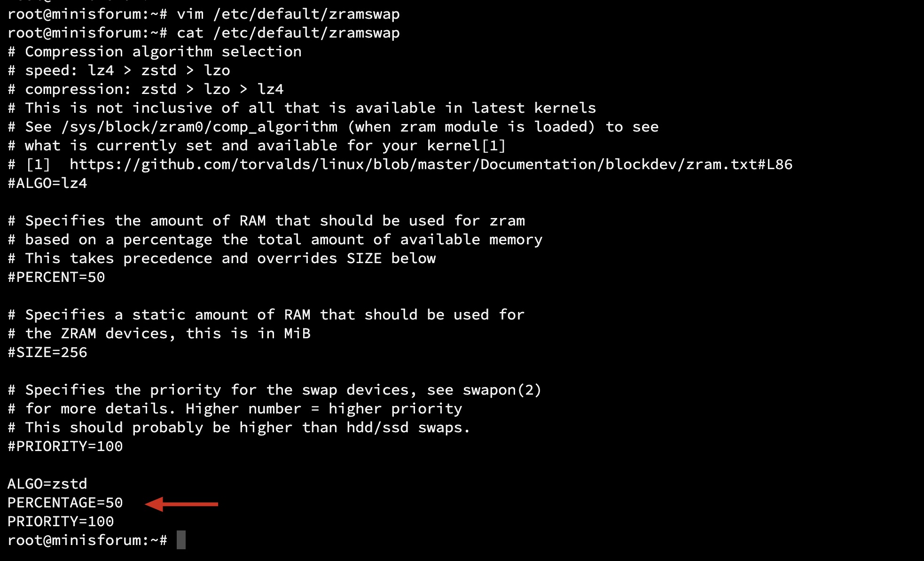Click the commented #PERCENT=50 line
The width and height of the screenshot is (924, 561).
click(56, 277)
